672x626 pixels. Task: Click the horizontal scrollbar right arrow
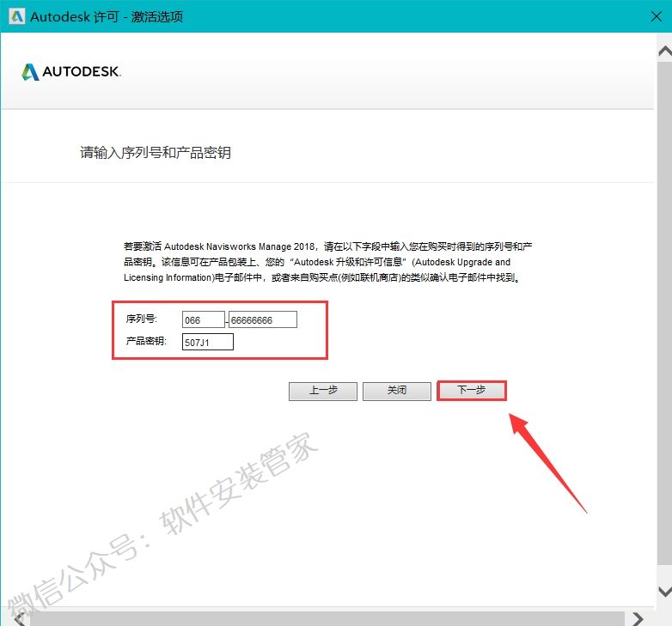point(637,618)
